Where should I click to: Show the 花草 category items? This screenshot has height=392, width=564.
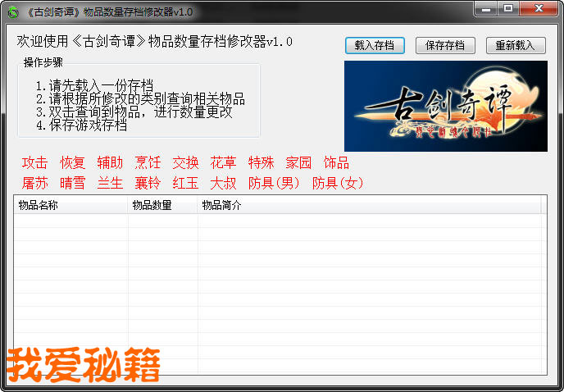[x=223, y=162]
